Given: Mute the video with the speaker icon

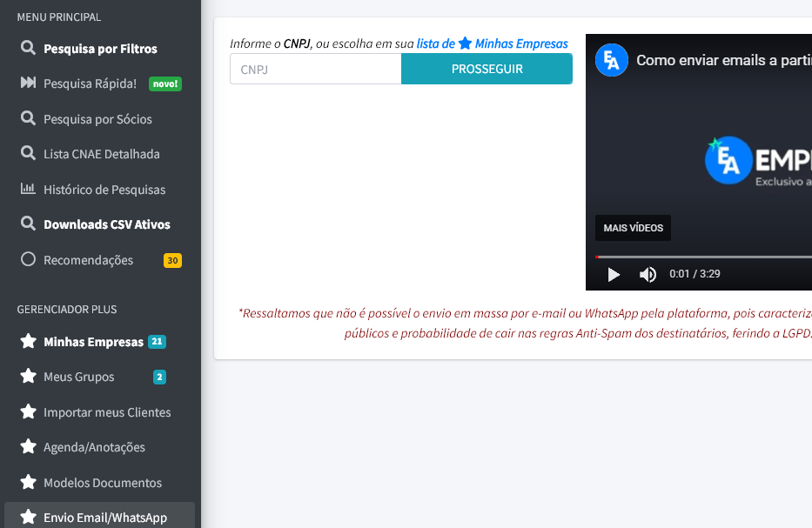Looking at the screenshot, I should coord(648,275).
